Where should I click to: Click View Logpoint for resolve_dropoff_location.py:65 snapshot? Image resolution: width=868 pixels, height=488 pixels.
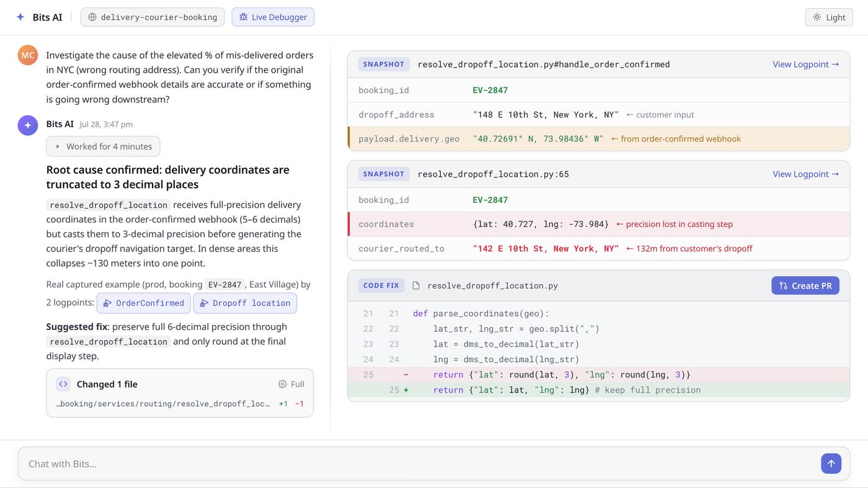[x=805, y=174]
